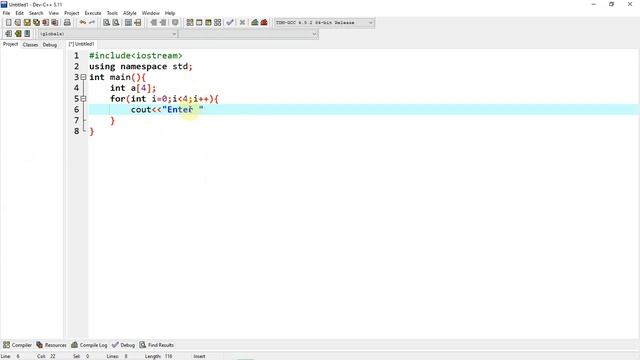Click the Goto Line toolbar icon
This screenshot has width=640, height=360.
point(138,22)
